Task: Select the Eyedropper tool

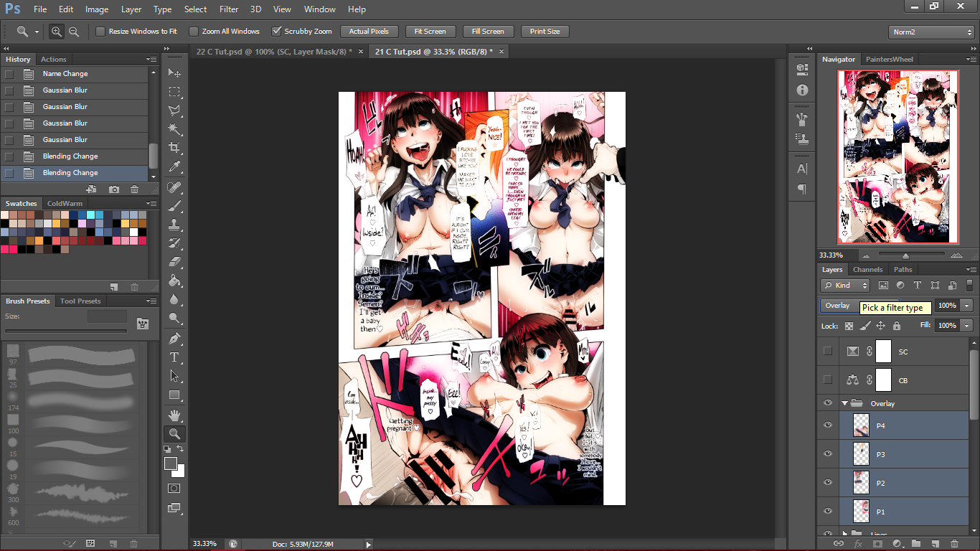Action: click(x=174, y=166)
